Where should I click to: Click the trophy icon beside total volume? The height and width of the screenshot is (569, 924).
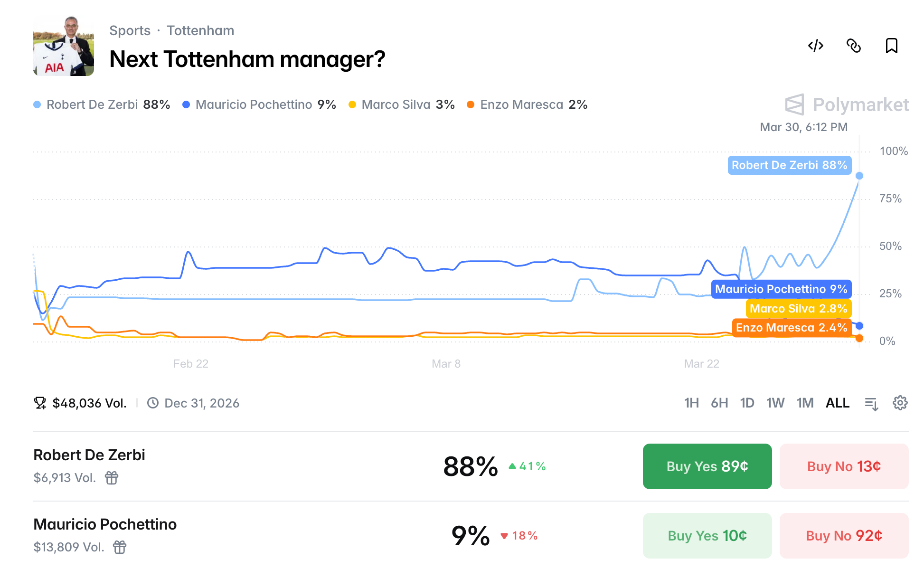(40, 403)
